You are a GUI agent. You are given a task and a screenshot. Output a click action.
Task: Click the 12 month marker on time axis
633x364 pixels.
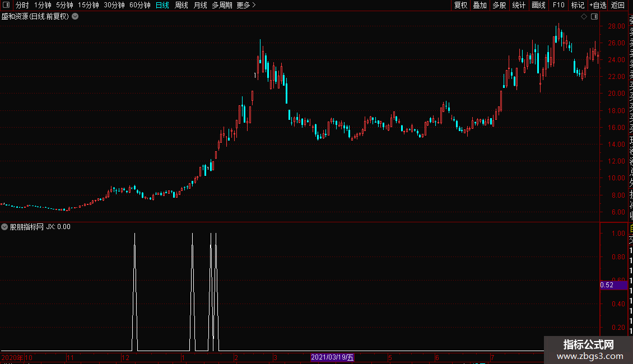125,357
